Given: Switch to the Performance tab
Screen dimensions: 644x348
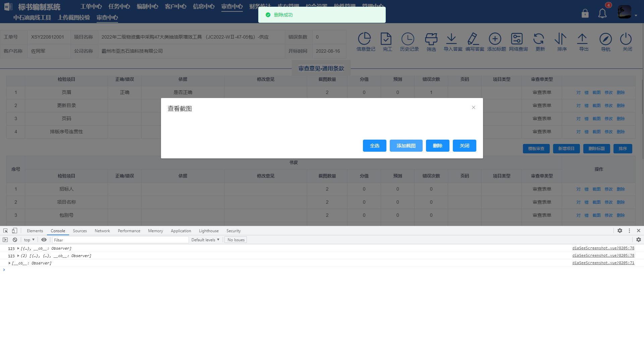Looking at the screenshot, I should click(x=129, y=231).
